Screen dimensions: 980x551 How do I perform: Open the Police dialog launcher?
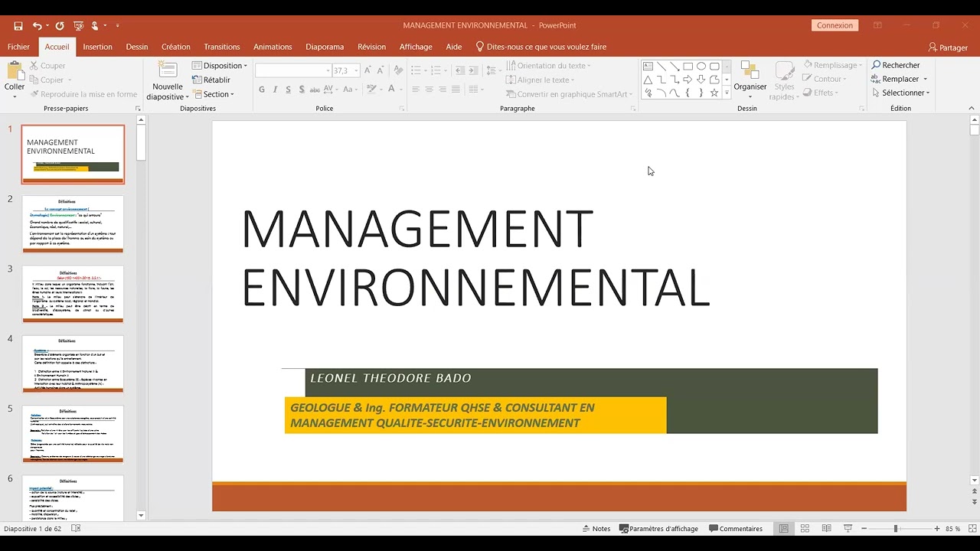[x=402, y=109]
